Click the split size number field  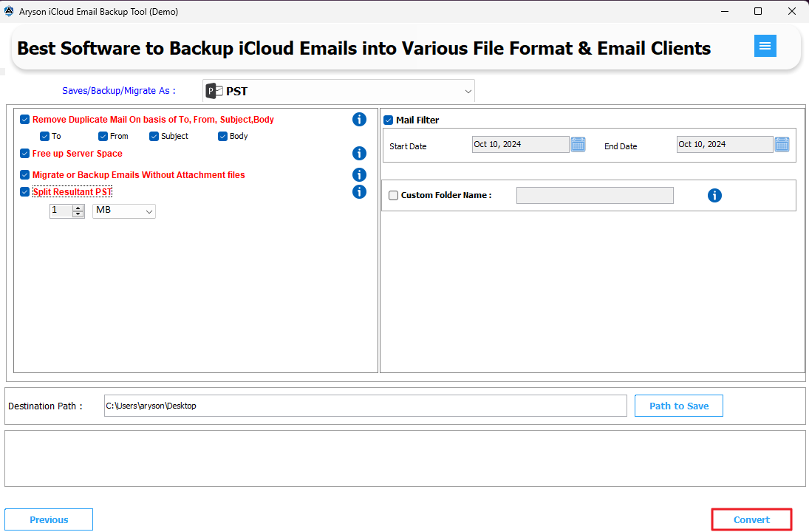(x=61, y=211)
